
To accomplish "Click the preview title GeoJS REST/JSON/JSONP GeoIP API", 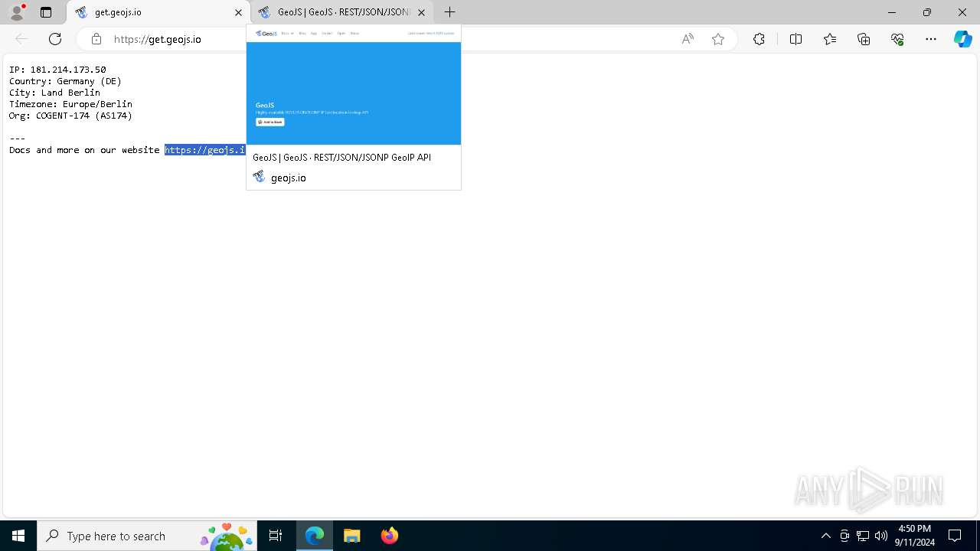I will click(x=341, y=157).
